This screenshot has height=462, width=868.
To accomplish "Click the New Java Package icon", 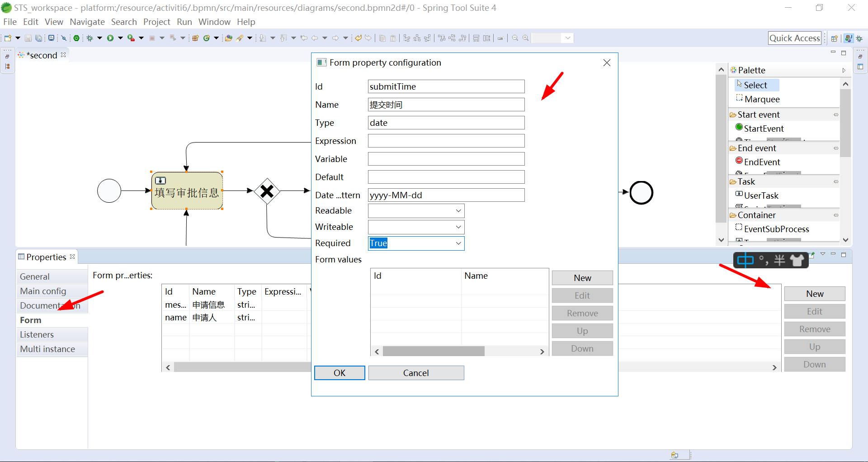I will click(x=195, y=38).
